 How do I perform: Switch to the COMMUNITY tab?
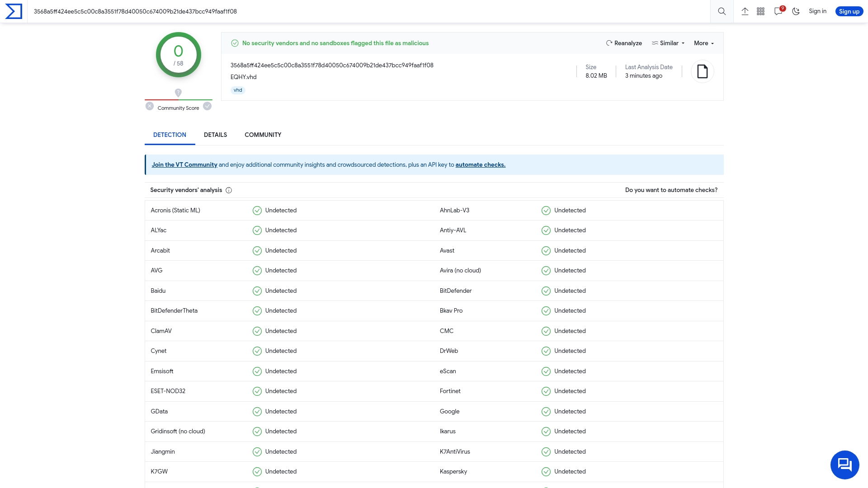pos(263,135)
